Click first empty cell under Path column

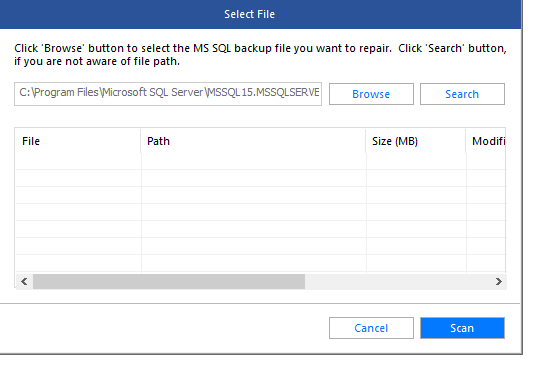(x=254, y=161)
